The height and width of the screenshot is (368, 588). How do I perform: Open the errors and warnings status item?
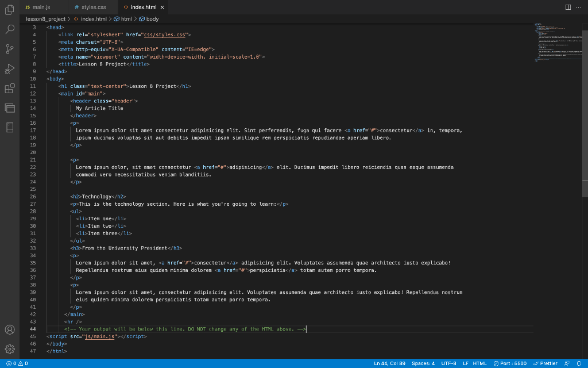click(17, 363)
